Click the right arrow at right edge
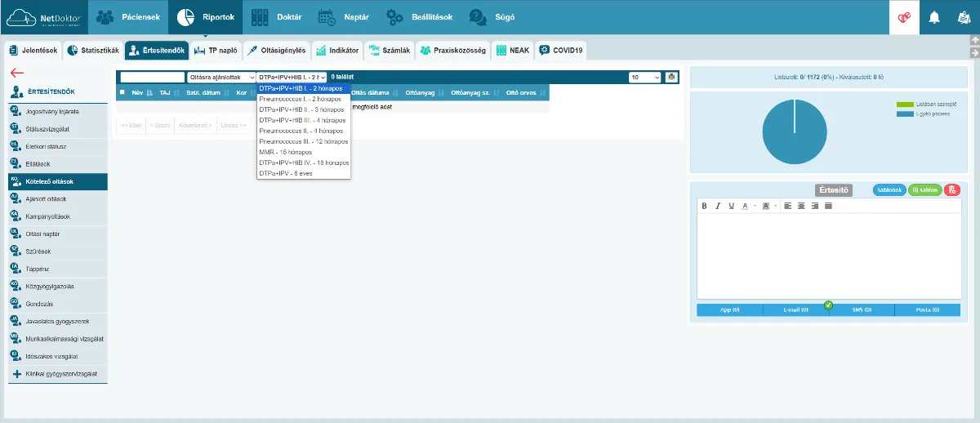 click(974, 52)
